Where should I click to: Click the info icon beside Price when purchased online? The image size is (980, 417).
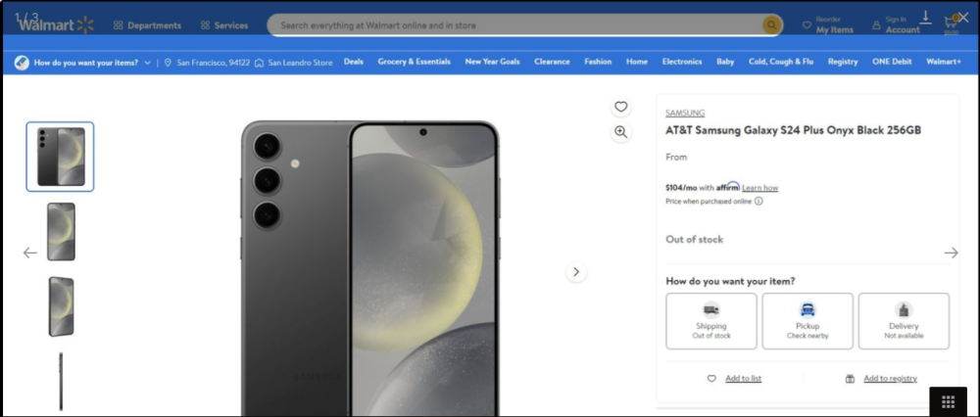759,202
